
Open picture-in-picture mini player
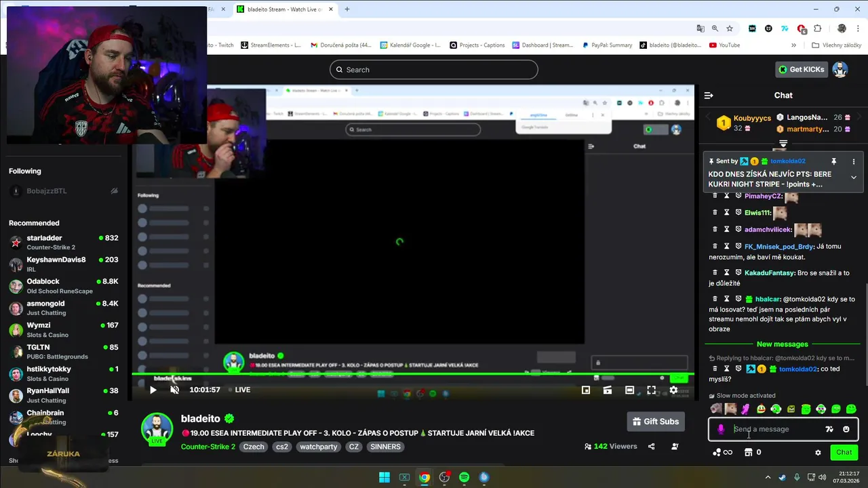point(586,390)
